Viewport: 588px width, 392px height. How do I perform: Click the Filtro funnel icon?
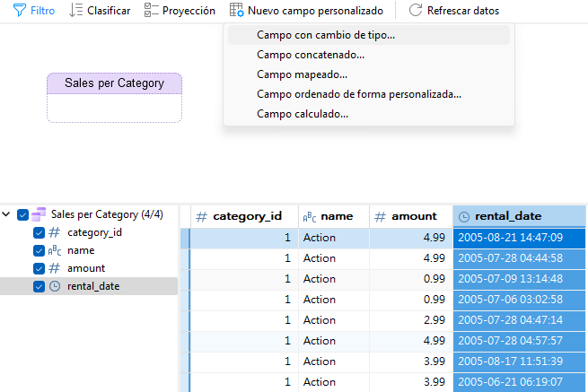20,11
